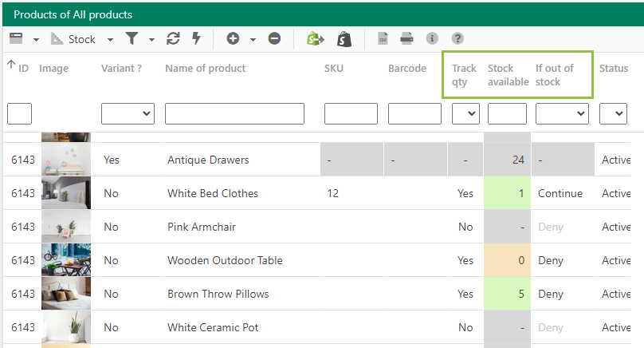Open the Variant filter dropdown

coord(128,113)
